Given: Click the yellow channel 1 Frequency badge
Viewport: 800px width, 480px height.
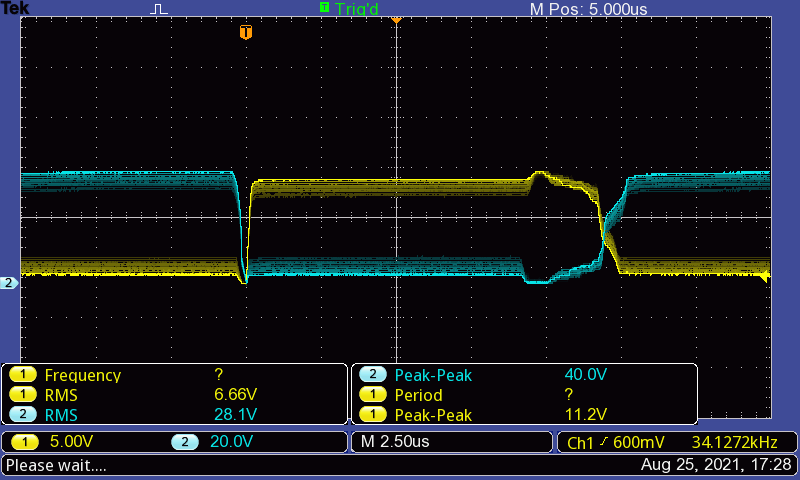Looking at the screenshot, I should [23, 375].
